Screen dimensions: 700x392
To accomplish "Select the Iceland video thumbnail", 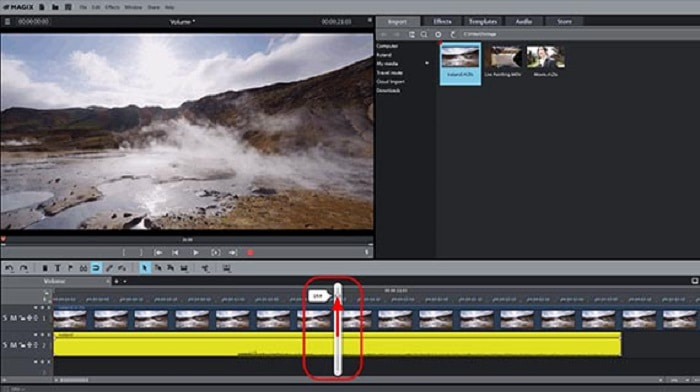I will point(460,63).
